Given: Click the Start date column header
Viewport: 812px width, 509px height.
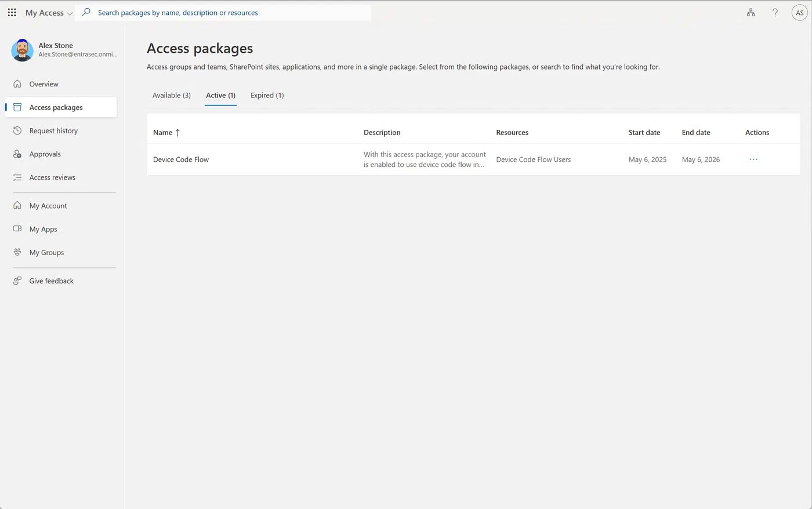Looking at the screenshot, I should click(x=644, y=132).
